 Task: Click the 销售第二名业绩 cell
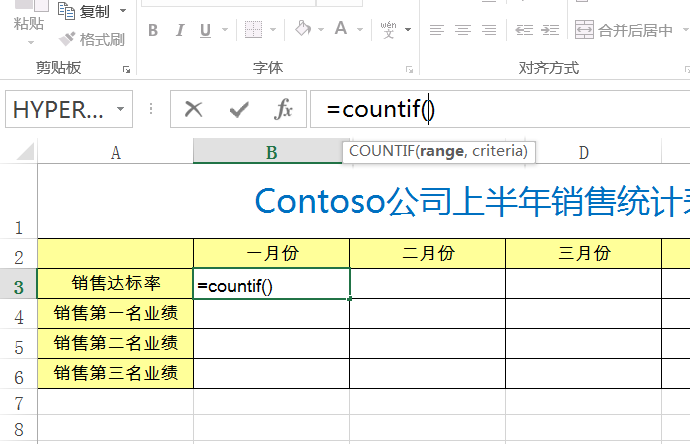pyautogui.click(x=115, y=344)
